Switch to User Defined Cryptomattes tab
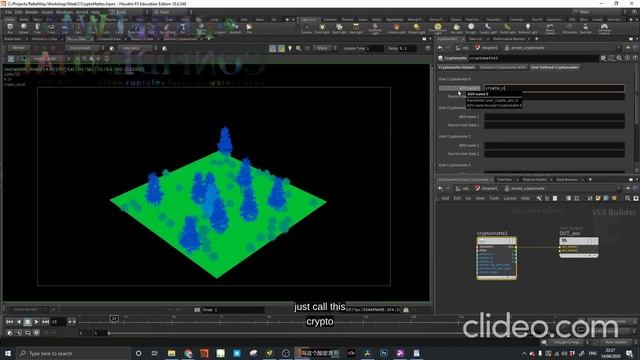This screenshot has width=640, height=360. click(x=555, y=67)
